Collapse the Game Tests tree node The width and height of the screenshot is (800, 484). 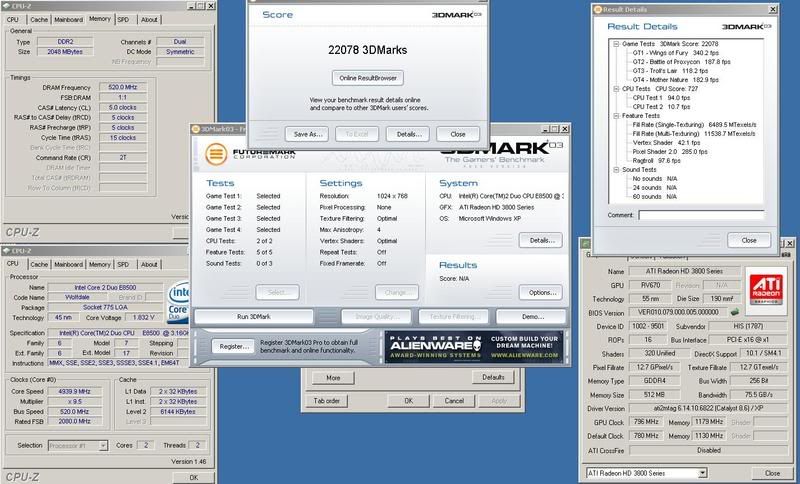coord(616,44)
